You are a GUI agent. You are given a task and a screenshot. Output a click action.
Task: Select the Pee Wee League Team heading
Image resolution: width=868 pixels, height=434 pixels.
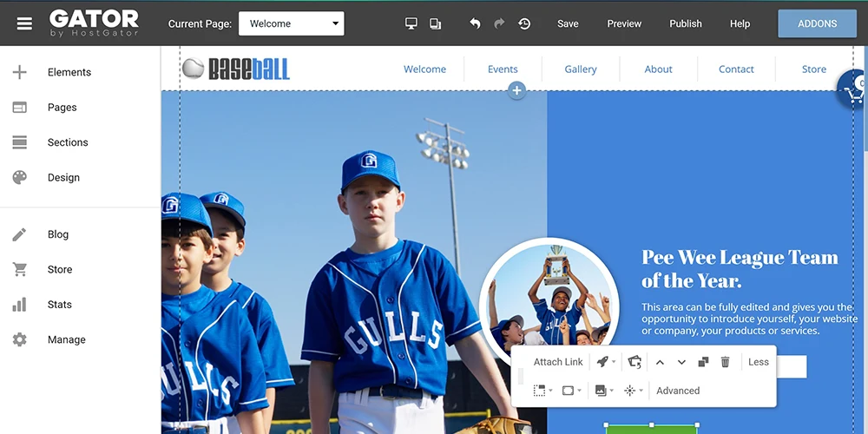click(740, 269)
